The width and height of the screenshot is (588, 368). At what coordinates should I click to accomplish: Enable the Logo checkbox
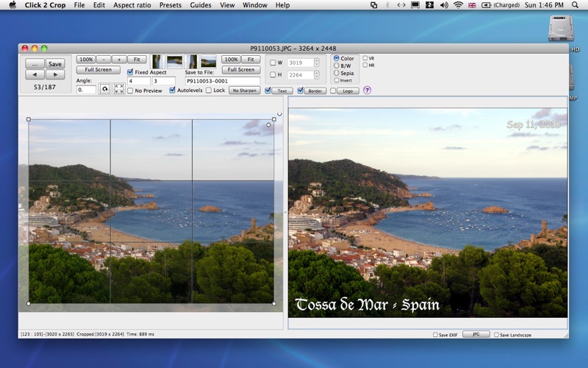[333, 91]
